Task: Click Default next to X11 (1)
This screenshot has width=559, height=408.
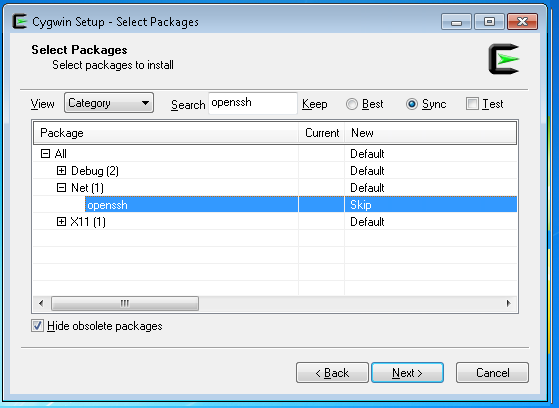Action: (367, 222)
